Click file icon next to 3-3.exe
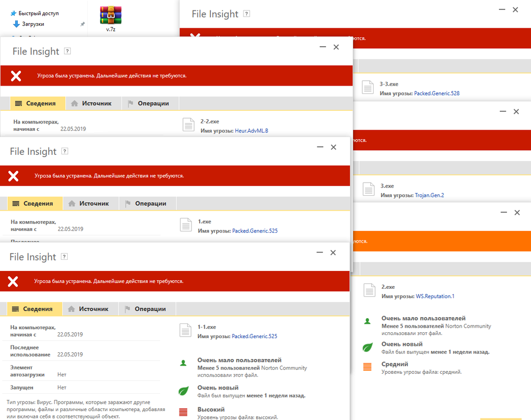531x420 pixels. coord(367,87)
